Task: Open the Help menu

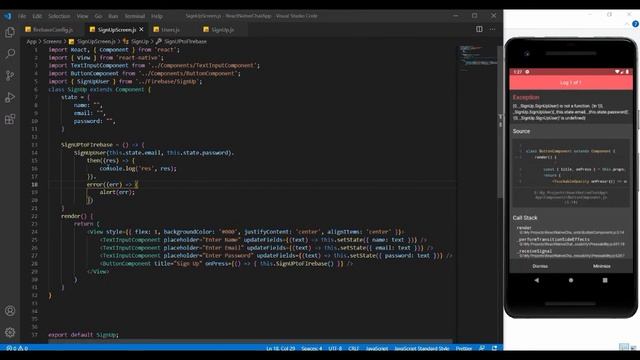Action: 157,16
